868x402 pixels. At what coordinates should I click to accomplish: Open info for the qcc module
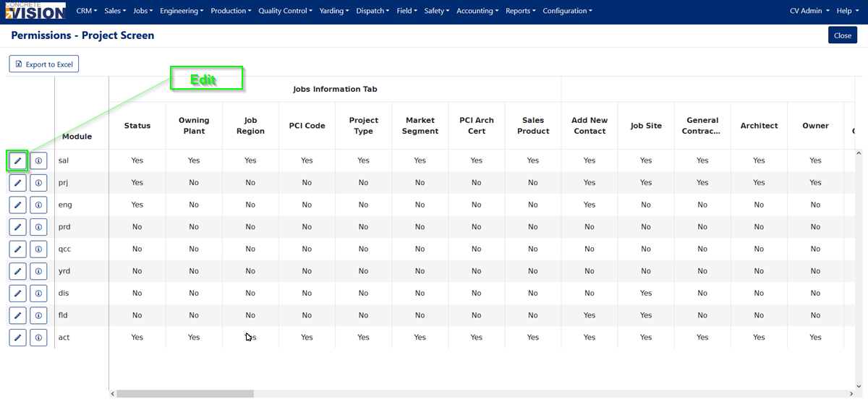38,249
